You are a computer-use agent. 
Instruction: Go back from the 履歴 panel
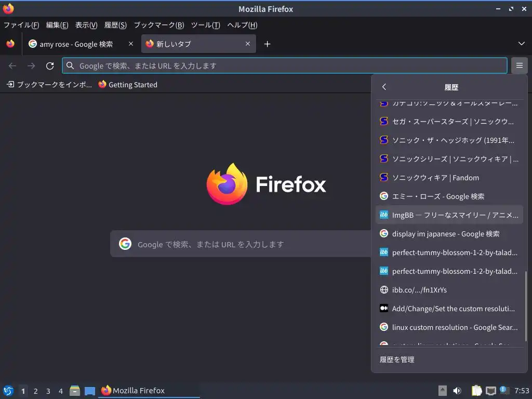(384, 87)
